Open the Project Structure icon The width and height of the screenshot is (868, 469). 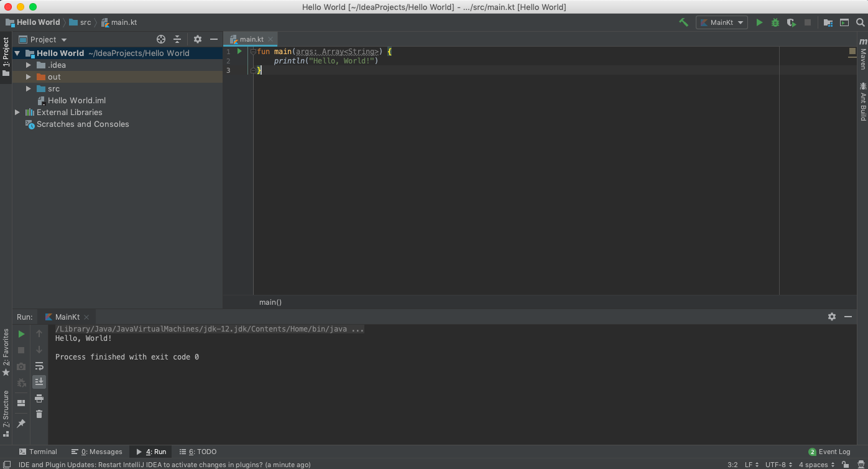click(x=828, y=22)
